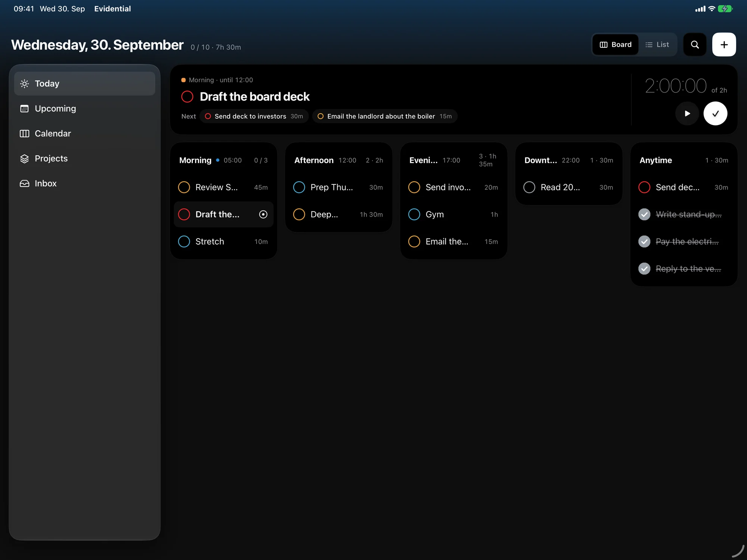Viewport: 747px width, 560px height.
Task: Click the battery icon in status bar
Action: point(725,9)
